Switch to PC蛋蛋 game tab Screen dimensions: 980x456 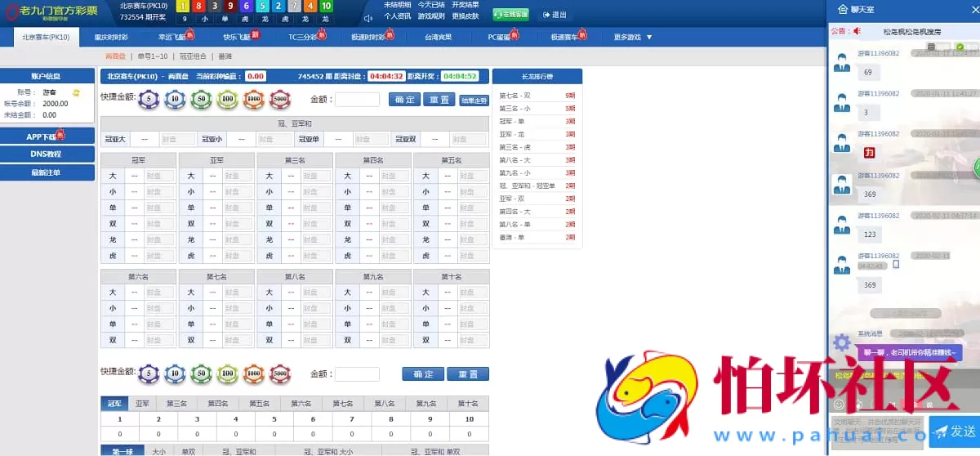pos(499,38)
